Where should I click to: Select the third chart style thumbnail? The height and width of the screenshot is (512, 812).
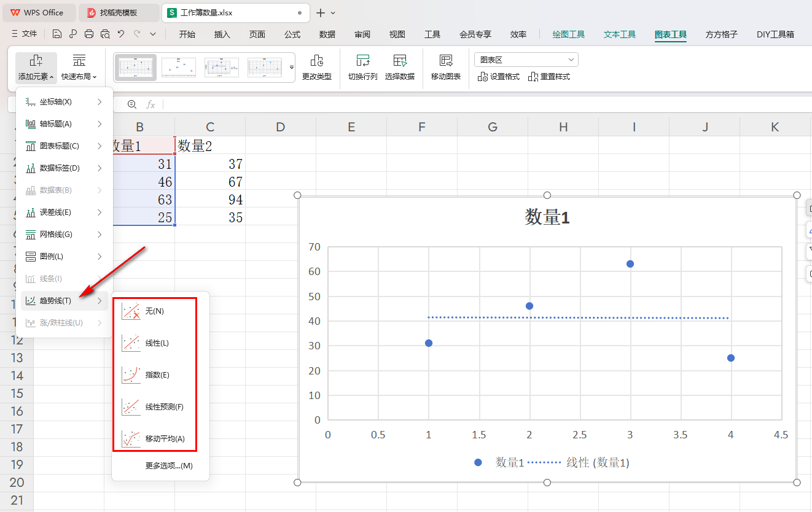tap(222, 68)
